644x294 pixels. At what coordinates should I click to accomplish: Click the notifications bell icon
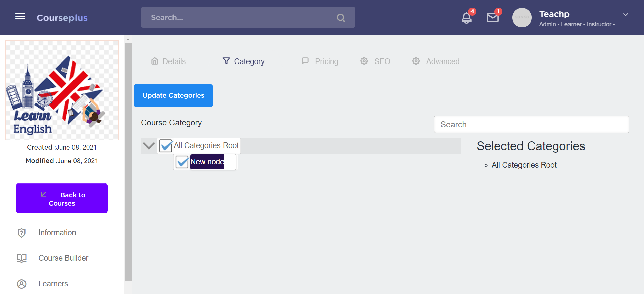pos(466,17)
